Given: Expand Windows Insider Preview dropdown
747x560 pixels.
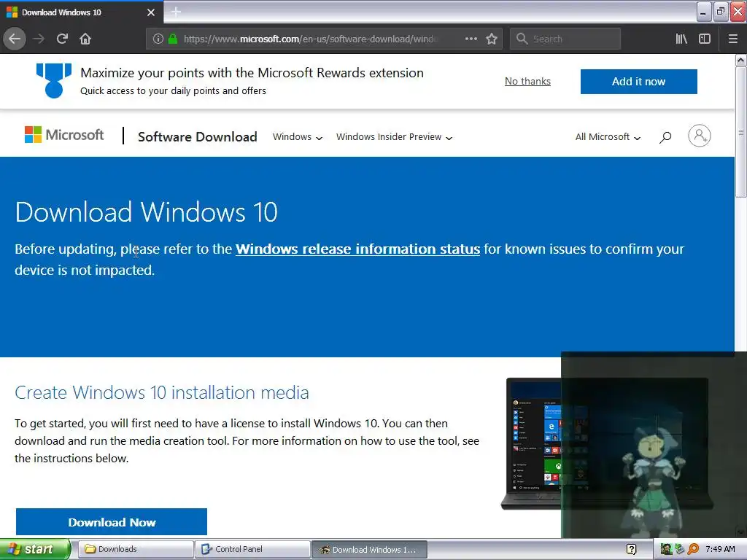Looking at the screenshot, I should point(395,137).
